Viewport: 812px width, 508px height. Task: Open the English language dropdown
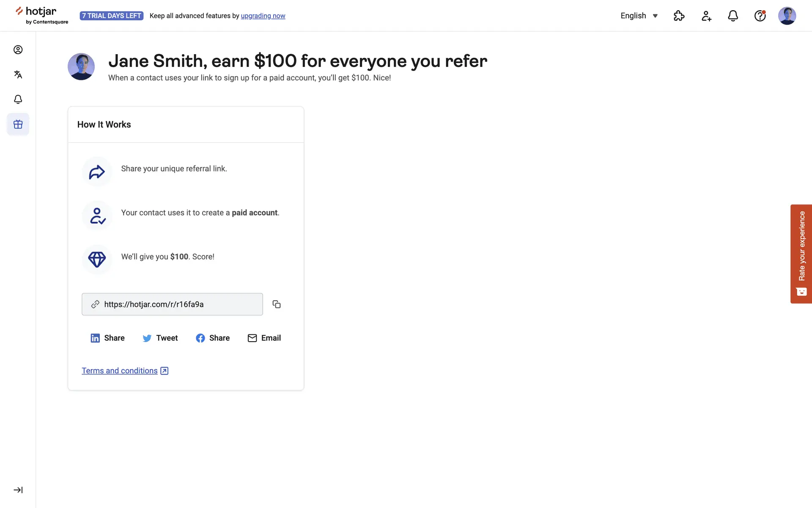[x=639, y=16]
